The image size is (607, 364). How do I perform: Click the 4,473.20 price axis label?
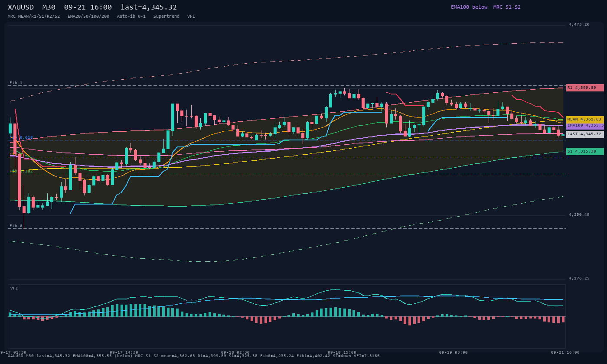click(x=579, y=24)
